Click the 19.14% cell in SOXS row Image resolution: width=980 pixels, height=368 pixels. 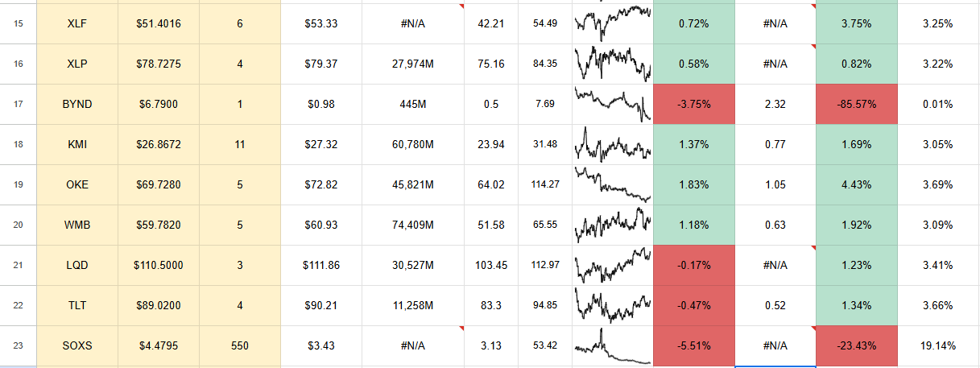938,345
